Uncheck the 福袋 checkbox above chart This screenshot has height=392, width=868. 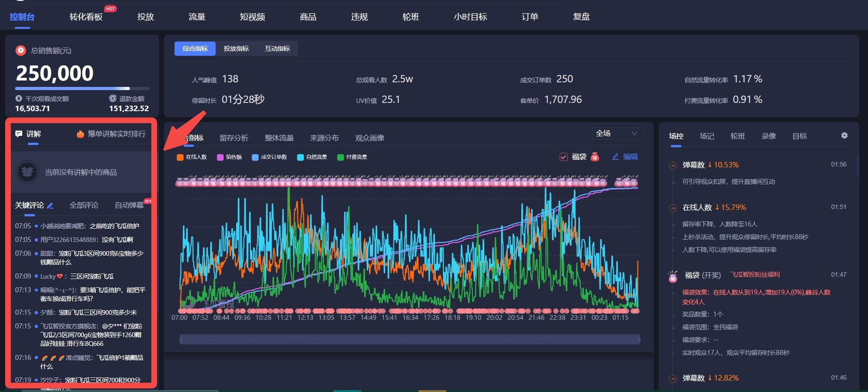click(x=564, y=157)
